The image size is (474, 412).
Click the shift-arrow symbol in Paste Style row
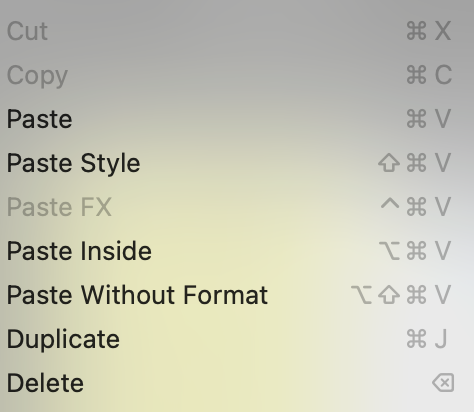click(x=389, y=163)
